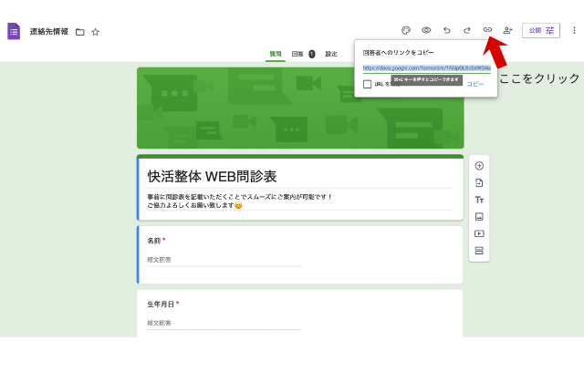This screenshot has width=584, height=392.
Task: Add an image from side toolbar
Action: click(479, 216)
